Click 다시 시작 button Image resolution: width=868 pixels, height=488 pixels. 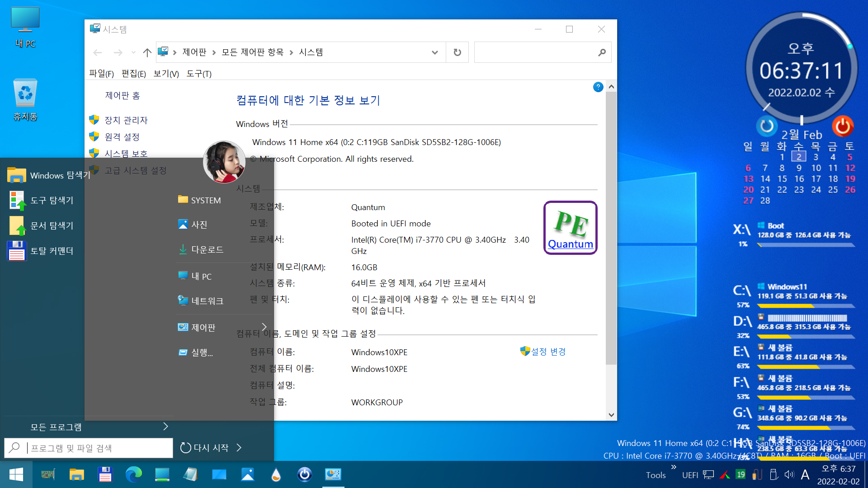[x=205, y=448]
